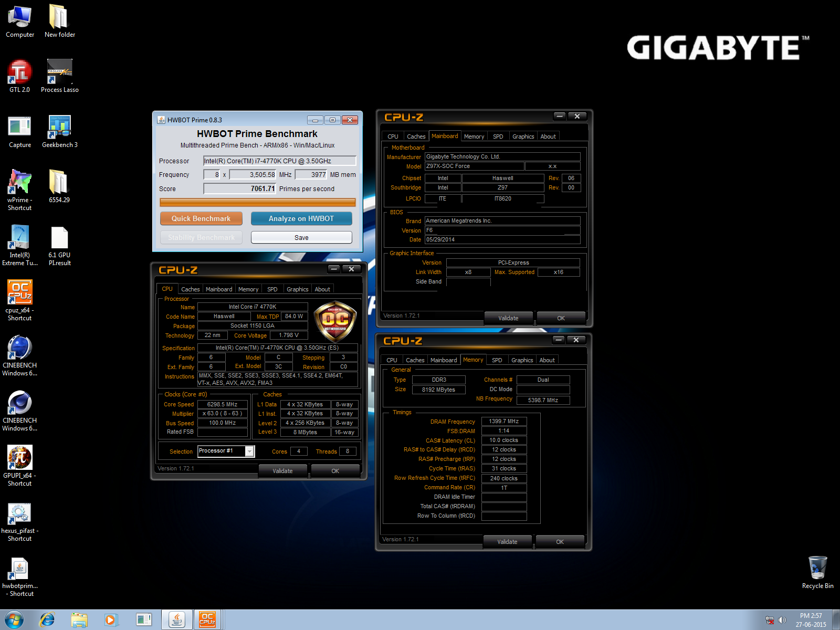Switch to the OC CPU-Z taskbar item
Image resolution: width=840 pixels, height=630 pixels.
(208, 620)
